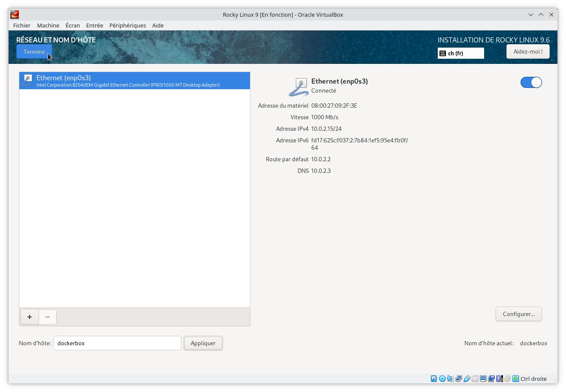Open the audio status indicator
Viewport: 566px width, 392px height.
tap(450, 379)
